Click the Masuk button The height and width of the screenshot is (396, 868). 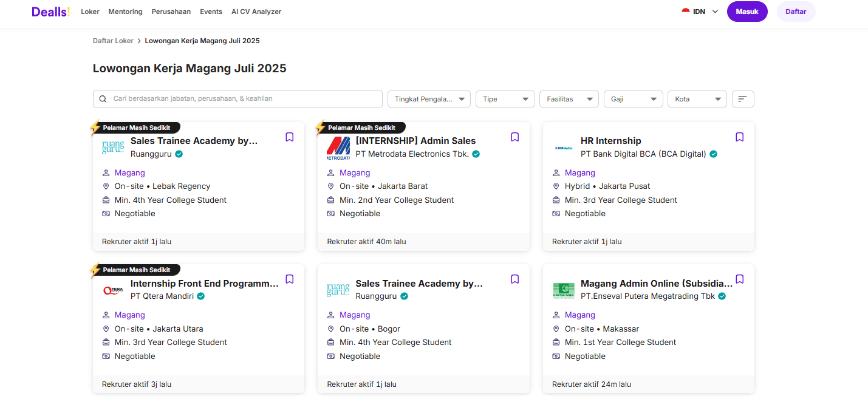pos(747,12)
